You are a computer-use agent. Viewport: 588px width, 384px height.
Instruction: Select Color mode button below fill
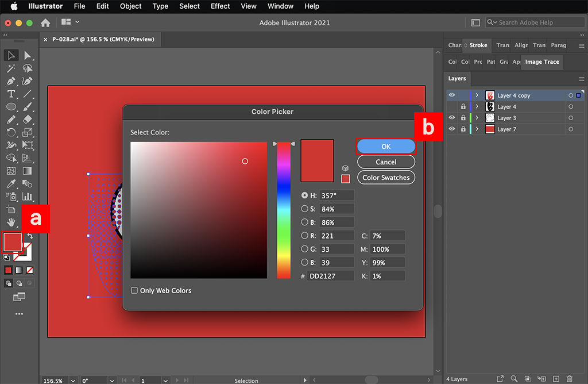click(8, 270)
